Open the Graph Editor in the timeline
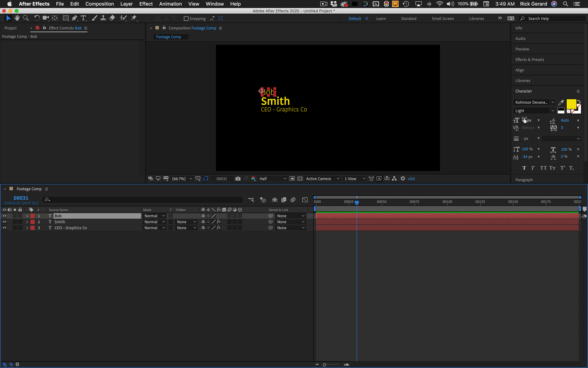This screenshot has height=368, width=588. pos(305,199)
